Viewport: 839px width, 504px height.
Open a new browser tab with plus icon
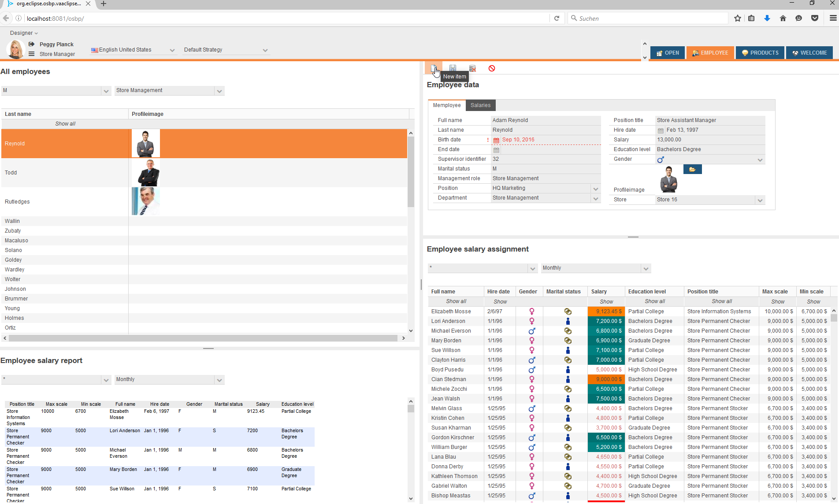click(104, 4)
